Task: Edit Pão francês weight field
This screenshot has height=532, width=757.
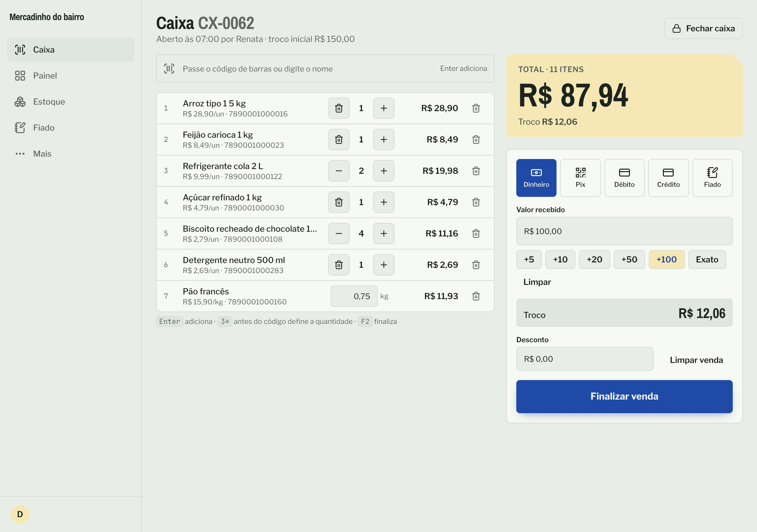Action: [x=354, y=296]
